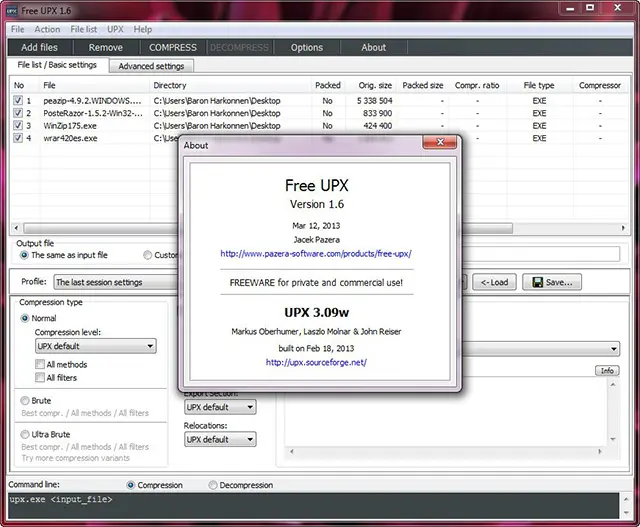
Task: Choose the Decompression command line option
Action: (214, 485)
